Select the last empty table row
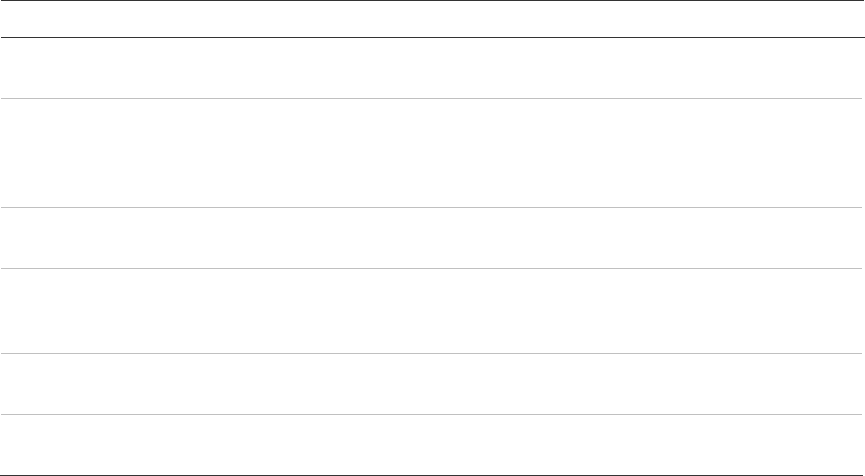The width and height of the screenshot is (865, 476). tap(430, 443)
